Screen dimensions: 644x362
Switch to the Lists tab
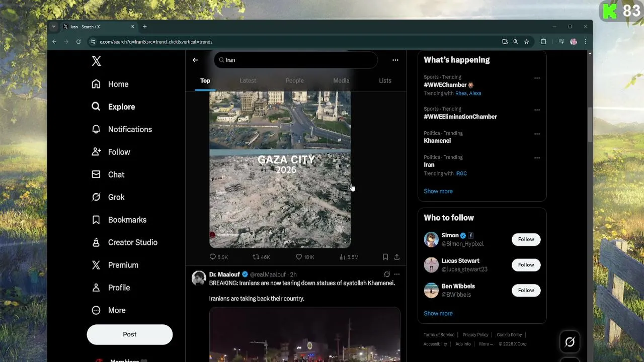coord(385,80)
